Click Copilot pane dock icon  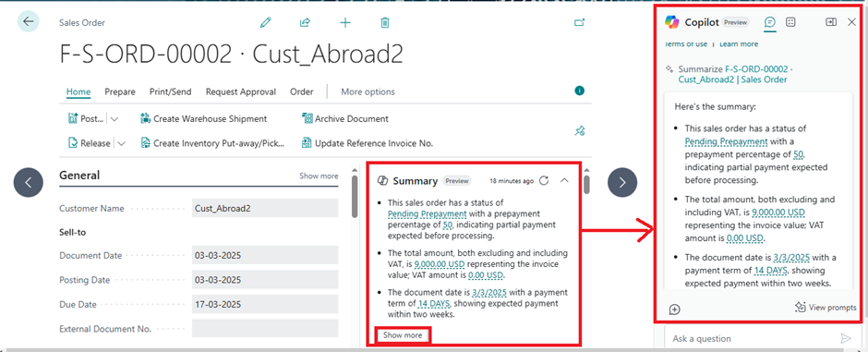(831, 22)
